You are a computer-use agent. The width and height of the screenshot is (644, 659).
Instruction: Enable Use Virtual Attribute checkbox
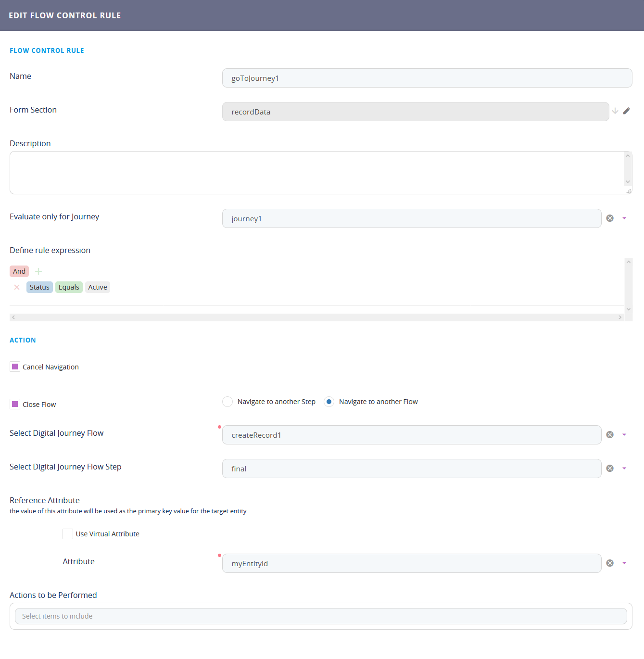pyautogui.click(x=68, y=534)
